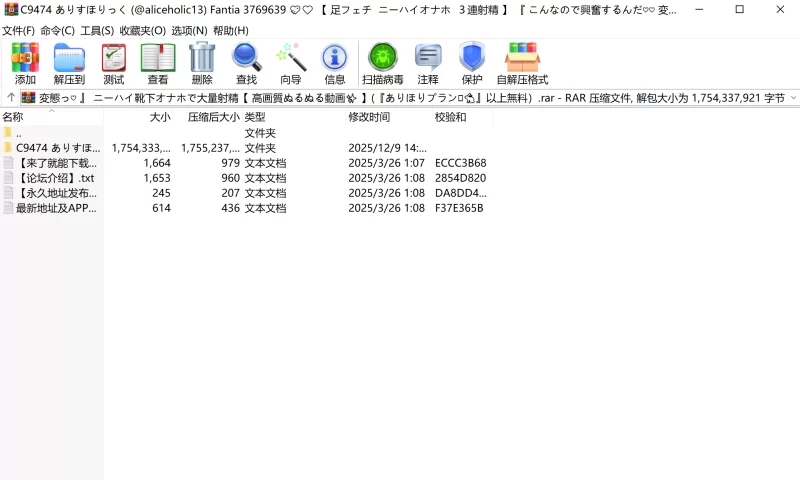Click the 测试 (Test) toolbar icon

pyautogui.click(x=113, y=57)
